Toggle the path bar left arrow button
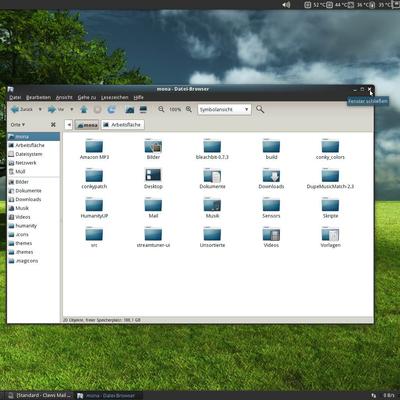The height and width of the screenshot is (400, 400). 69,125
